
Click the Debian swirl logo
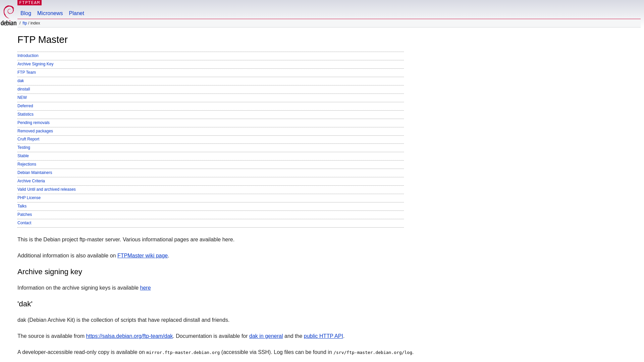tap(8, 15)
